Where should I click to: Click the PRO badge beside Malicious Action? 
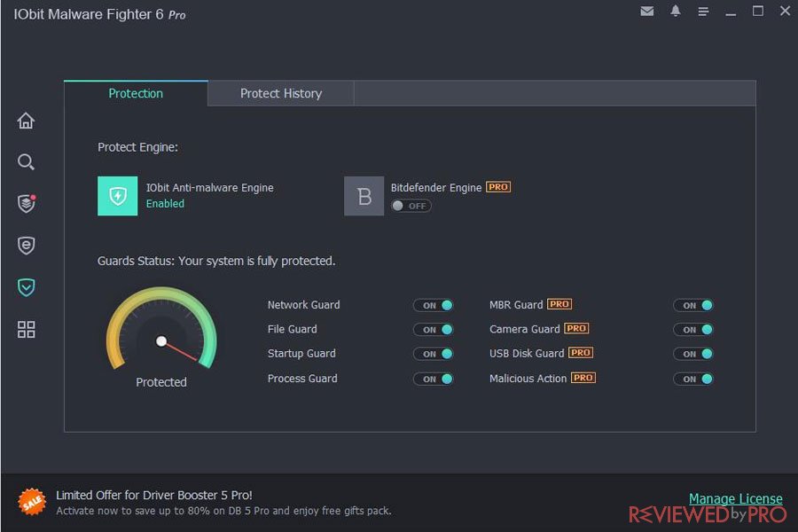583,378
